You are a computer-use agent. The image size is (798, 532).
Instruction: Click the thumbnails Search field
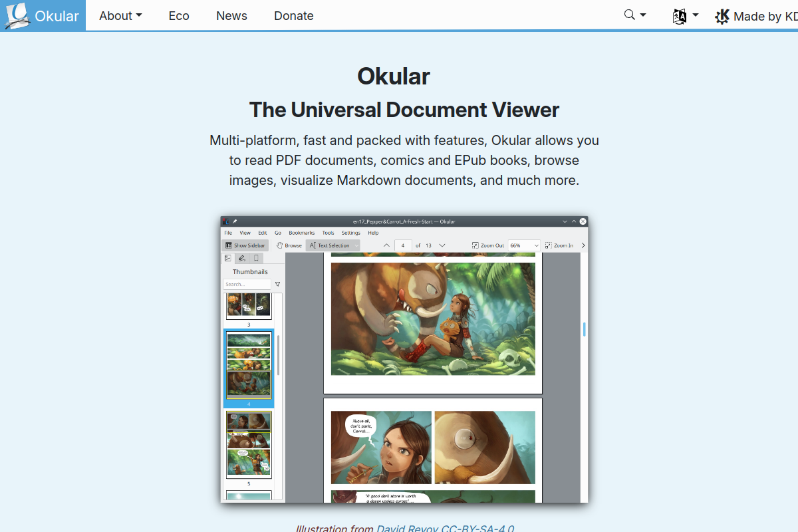point(247,284)
